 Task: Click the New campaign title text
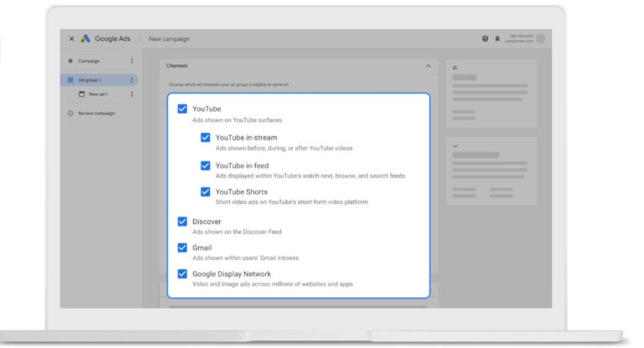[x=169, y=38]
